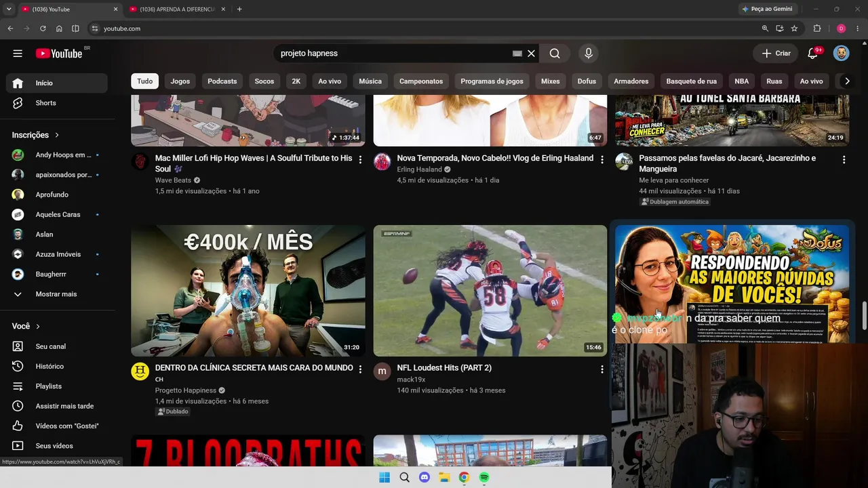Select the Basquete de rua chip
868x488 pixels.
tap(691, 81)
